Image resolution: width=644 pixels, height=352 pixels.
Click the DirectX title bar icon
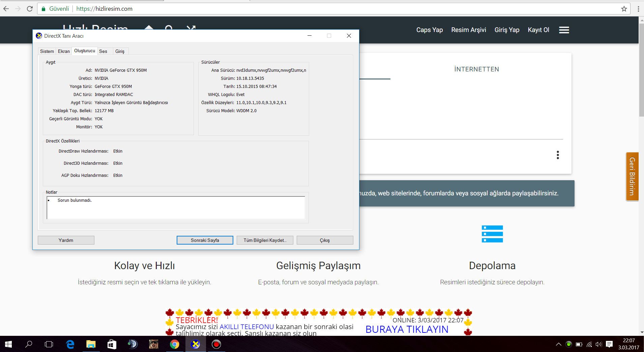pyautogui.click(x=39, y=36)
